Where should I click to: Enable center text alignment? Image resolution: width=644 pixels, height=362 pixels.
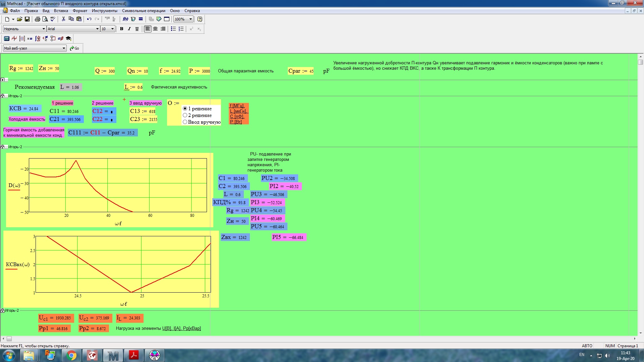[x=155, y=29]
